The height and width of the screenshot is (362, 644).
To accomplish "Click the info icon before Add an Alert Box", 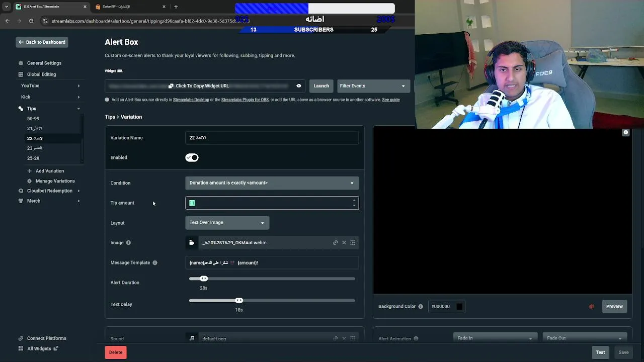I will click(107, 100).
